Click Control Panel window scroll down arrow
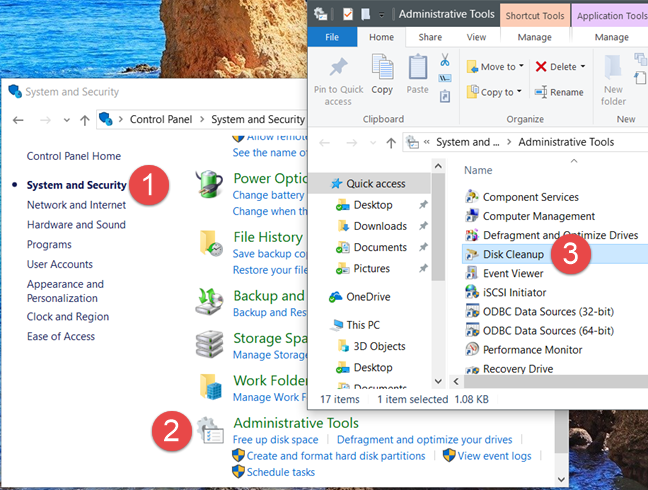 [x=561, y=479]
